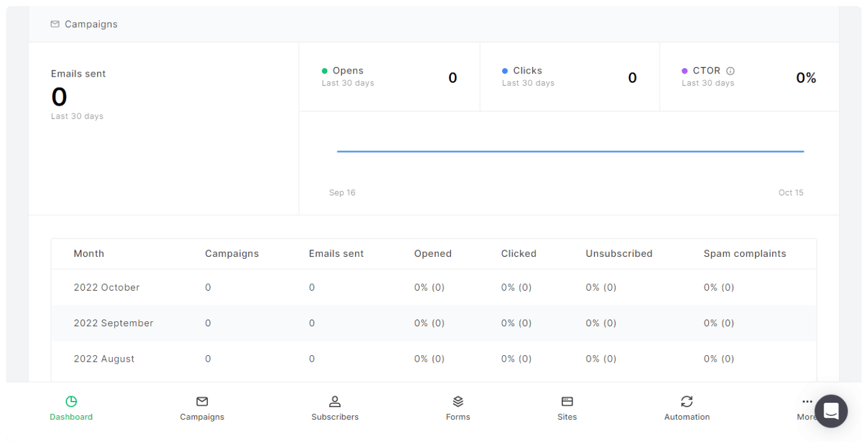Select the Forms layers icon

click(458, 402)
